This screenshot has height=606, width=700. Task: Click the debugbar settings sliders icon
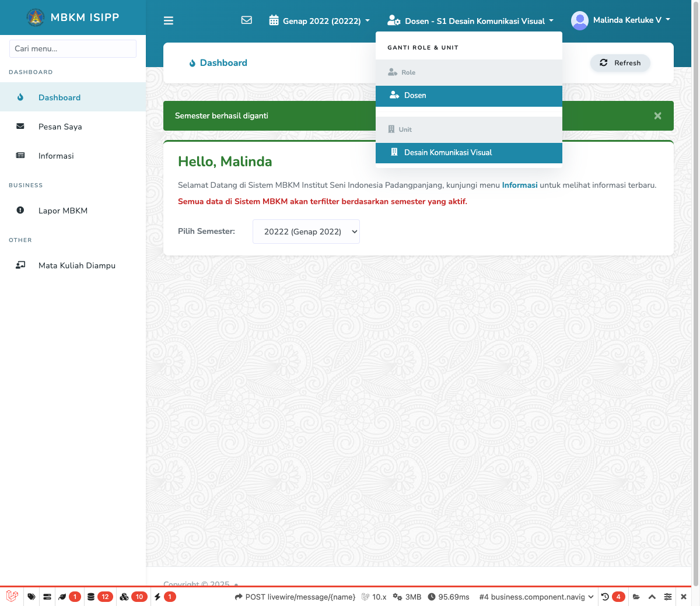click(x=668, y=597)
